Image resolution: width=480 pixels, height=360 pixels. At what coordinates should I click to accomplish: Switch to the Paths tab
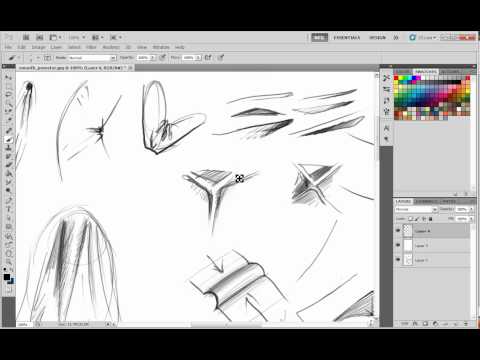[x=448, y=201]
